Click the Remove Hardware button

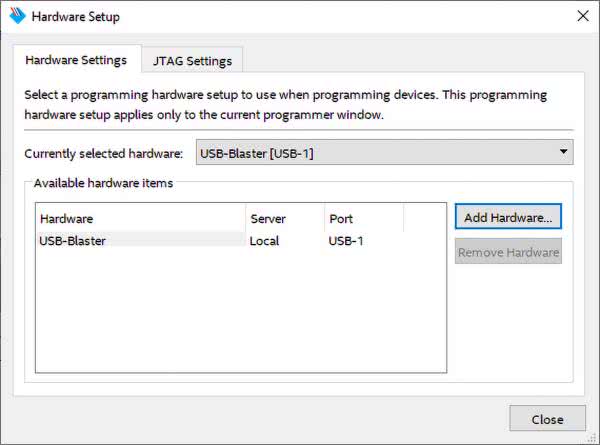click(508, 252)
